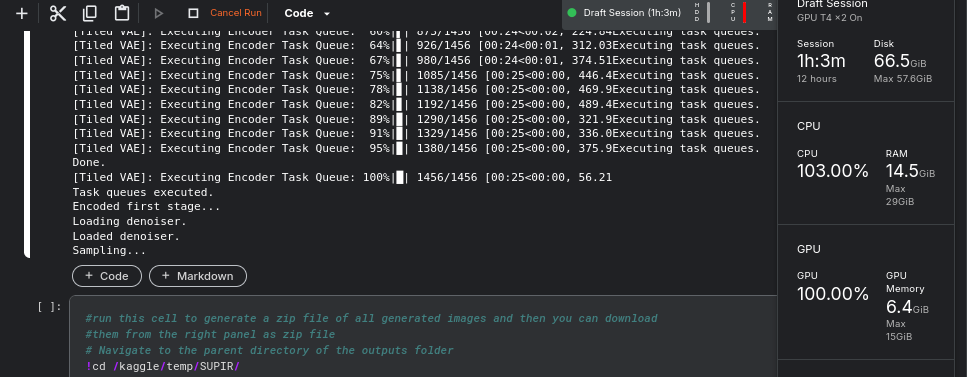Open the HDD usage meter
This screenshot has width=967, height=377.
click(x=702, y=12)
